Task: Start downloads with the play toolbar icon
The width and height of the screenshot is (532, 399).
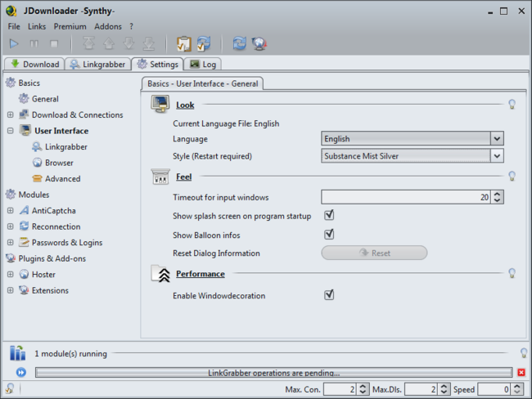Action: [x=14, y=43]
